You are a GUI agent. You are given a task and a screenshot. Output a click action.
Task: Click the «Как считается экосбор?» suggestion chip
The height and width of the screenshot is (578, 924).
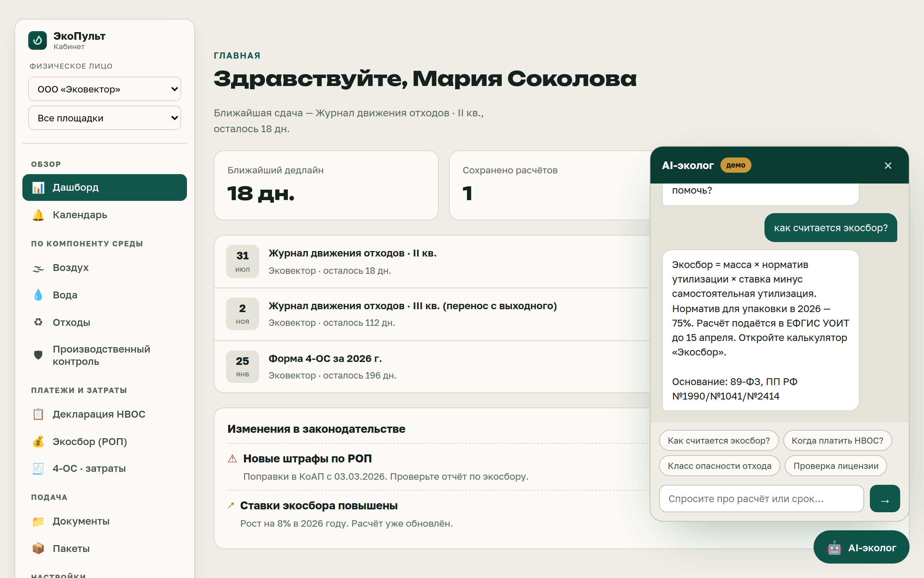(x=719, y=441)
